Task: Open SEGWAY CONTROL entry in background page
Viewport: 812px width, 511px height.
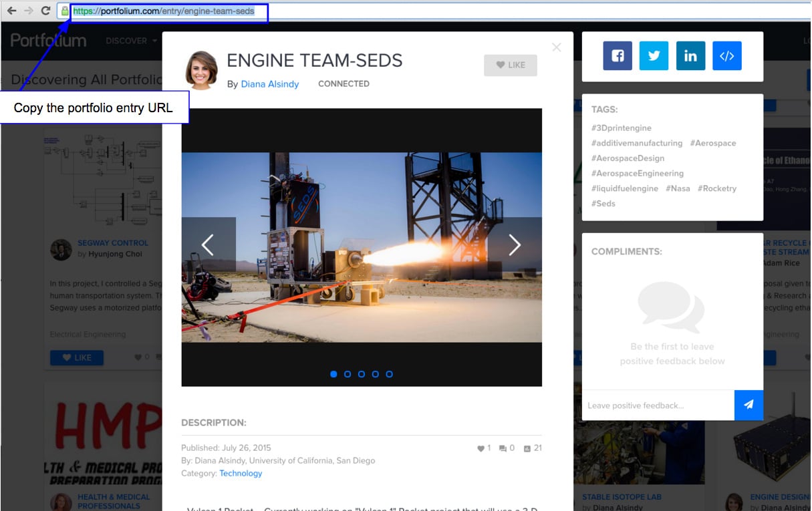Action: tap(113, 243)
